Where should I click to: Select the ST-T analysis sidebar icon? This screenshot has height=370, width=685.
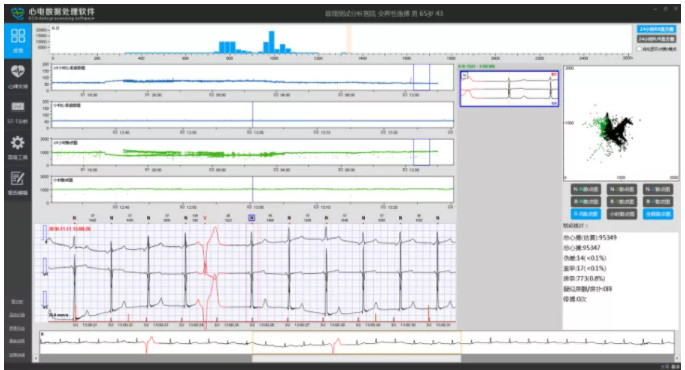[18, 107]
